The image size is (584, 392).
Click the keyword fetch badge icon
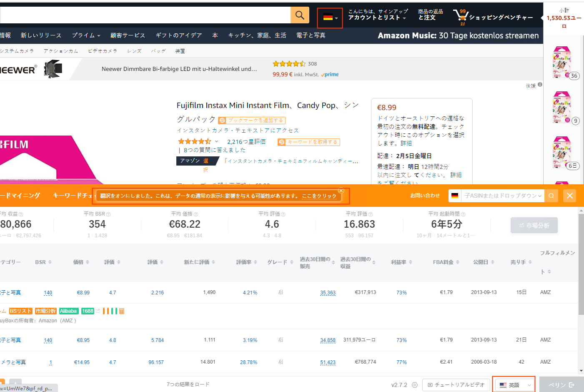(282, 142)
